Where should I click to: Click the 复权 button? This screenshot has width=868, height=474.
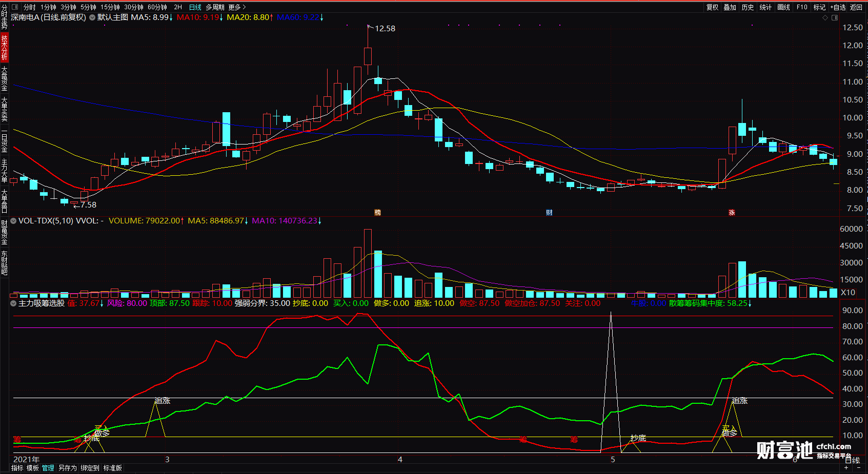712,7
